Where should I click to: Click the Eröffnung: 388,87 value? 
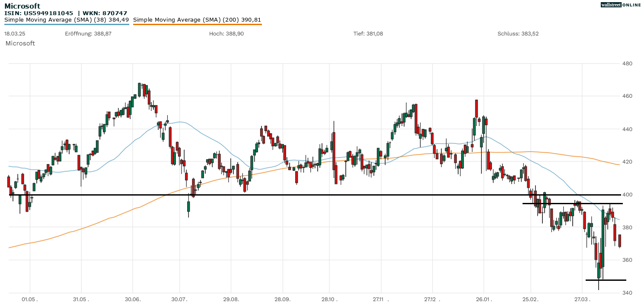tap(88, 33)
